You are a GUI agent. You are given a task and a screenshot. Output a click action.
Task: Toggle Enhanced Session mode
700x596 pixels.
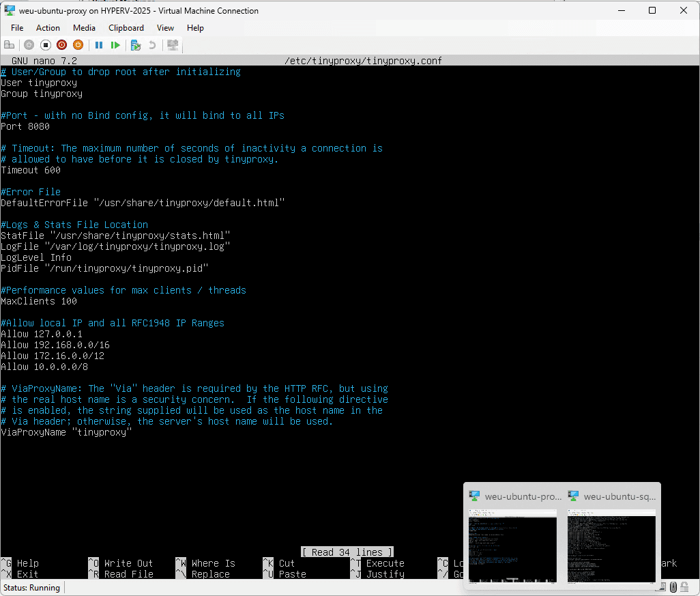click(x=172, y=44)
